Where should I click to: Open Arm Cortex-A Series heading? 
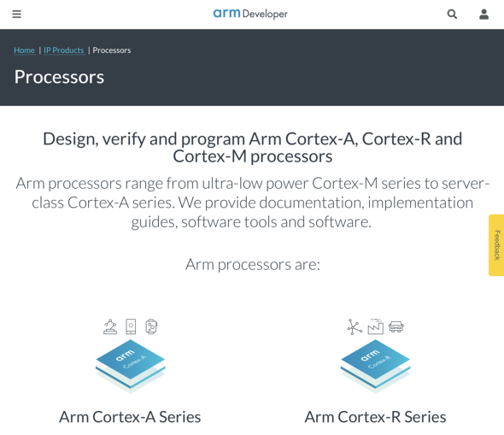[130, 417]
